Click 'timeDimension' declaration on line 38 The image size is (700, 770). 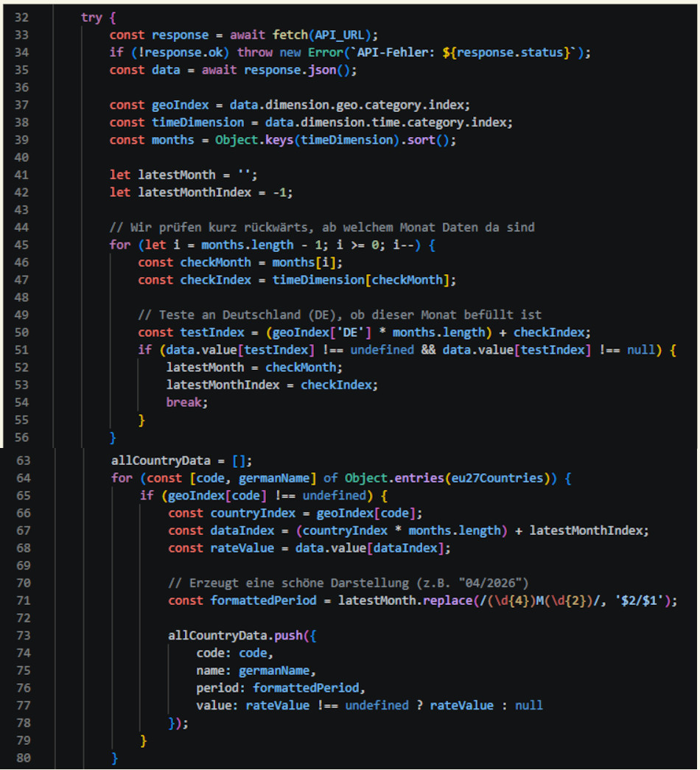[198, 123]
